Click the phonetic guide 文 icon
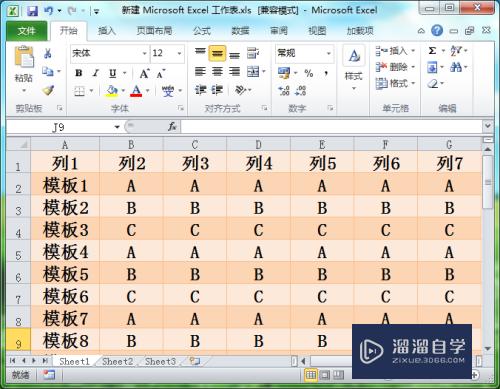The width and height of the screenshot is (500, 389). point(168,91)
